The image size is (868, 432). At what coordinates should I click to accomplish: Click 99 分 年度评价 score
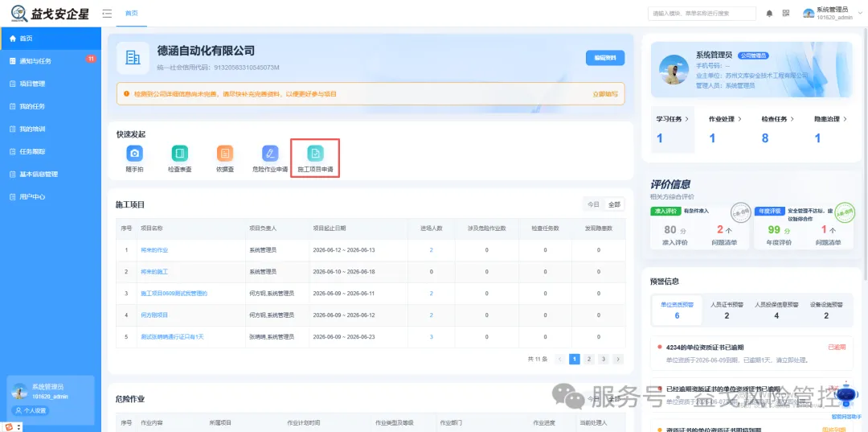coord(780,230)
